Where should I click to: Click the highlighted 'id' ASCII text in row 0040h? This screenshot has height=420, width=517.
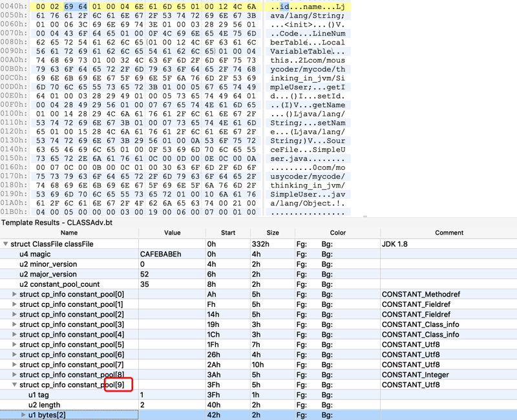(x=284, y=6)
